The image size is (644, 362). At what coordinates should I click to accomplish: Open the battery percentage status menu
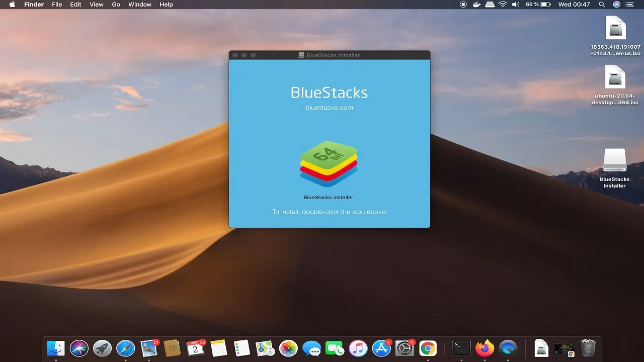click(x=538, y=5)
